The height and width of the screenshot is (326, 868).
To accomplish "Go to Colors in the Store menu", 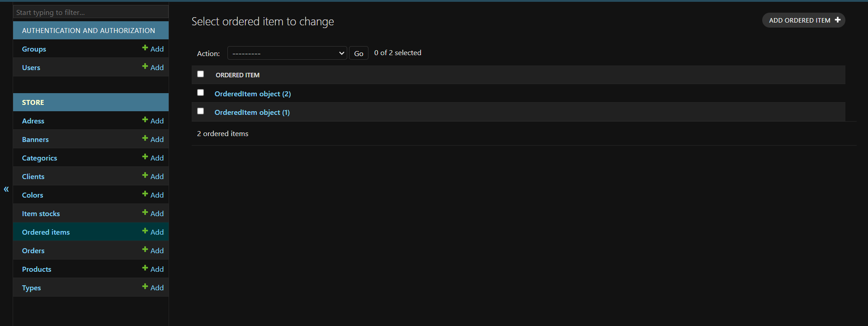I will coord(33,195).
